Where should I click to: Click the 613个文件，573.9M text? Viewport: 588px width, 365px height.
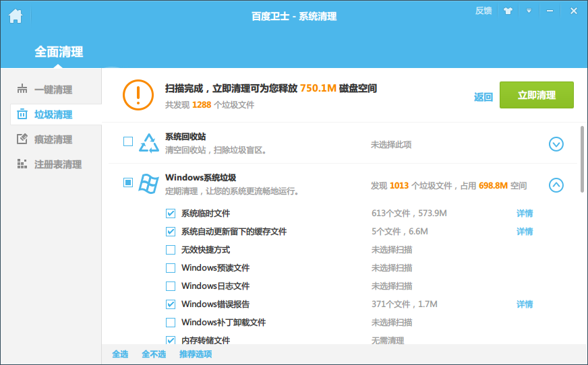tap(409, 213)
